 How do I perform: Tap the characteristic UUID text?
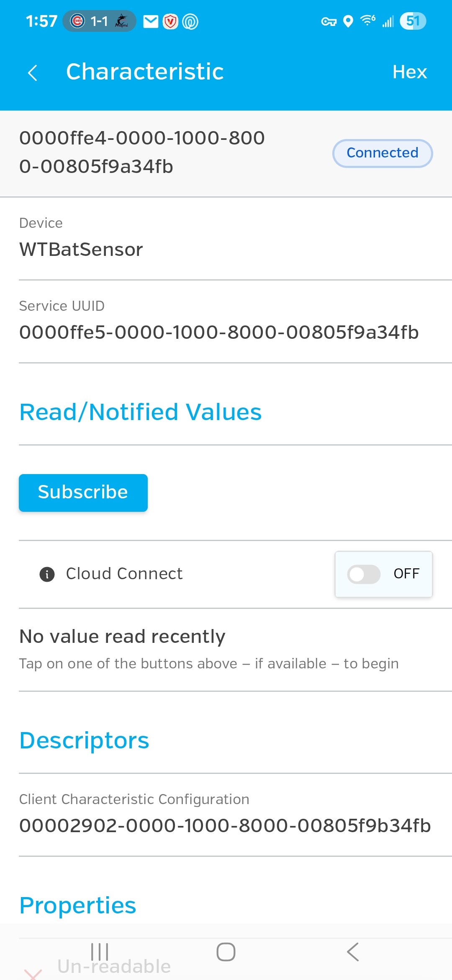[142, 152]
